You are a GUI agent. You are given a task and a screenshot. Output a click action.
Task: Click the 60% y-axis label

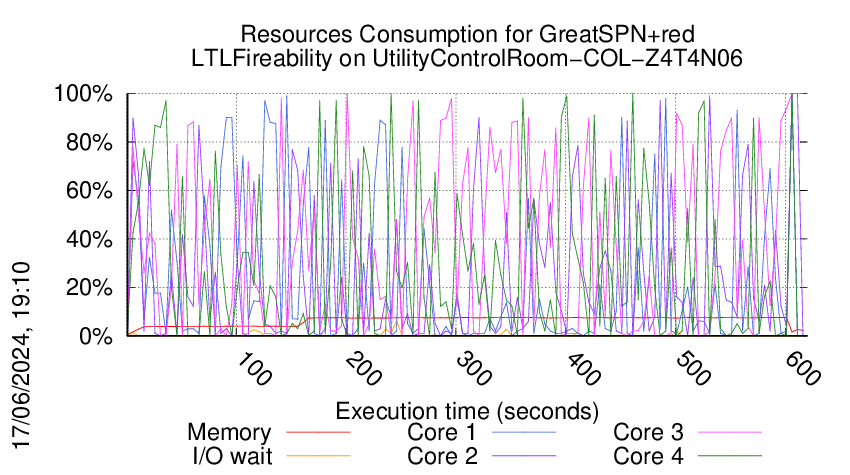tap(89, 191)
